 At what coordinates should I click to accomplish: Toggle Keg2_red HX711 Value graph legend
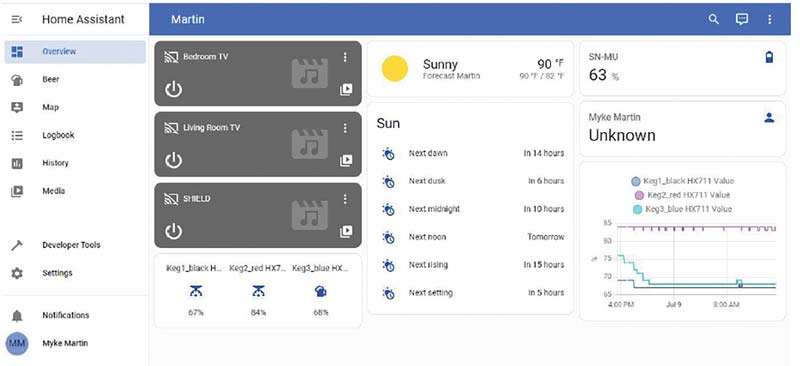(x=682, y=195)
